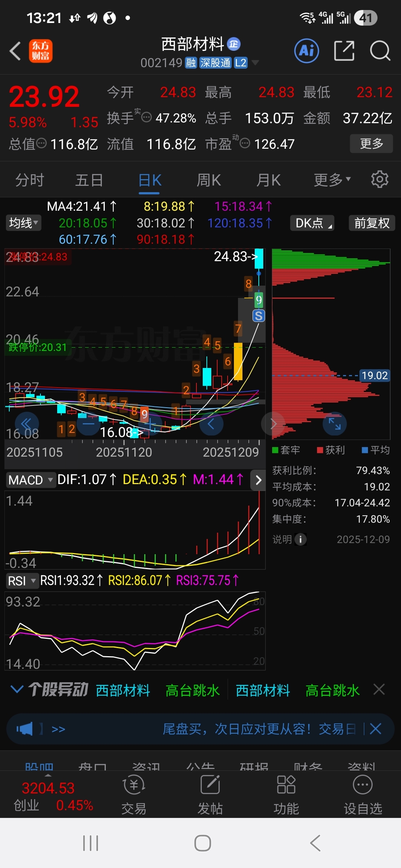Tap the 说明 explanation label

[x=282, y=539]
